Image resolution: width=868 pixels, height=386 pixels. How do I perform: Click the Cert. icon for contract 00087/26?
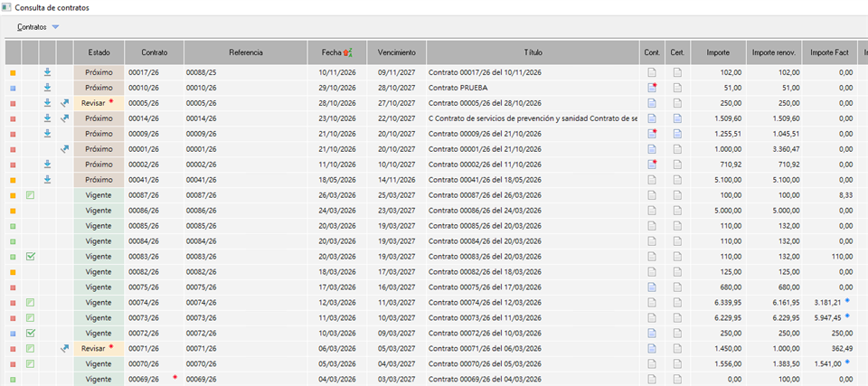[677, 195]
